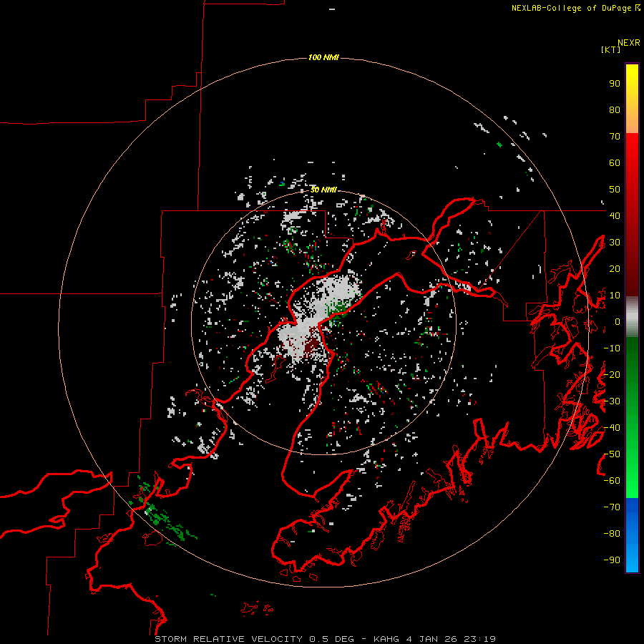Viewport: 644px width, 644px height.
Task: Click the 0 value on velocity scale
Action: (618, 322)
